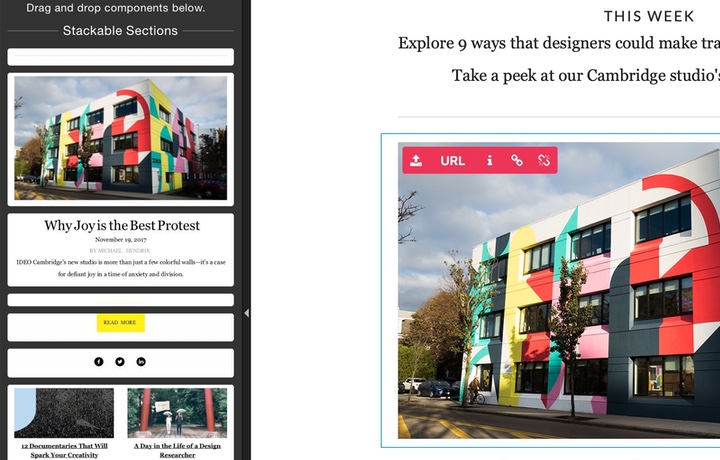720x460 pixels.
Task: Click the yellow READ MORE button
Action: click(x=120, y=323)
